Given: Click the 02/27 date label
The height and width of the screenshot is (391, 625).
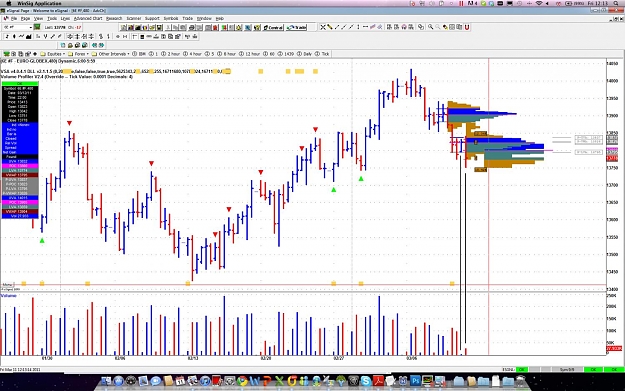Looking at the screenshot, I should pos(339,358).
